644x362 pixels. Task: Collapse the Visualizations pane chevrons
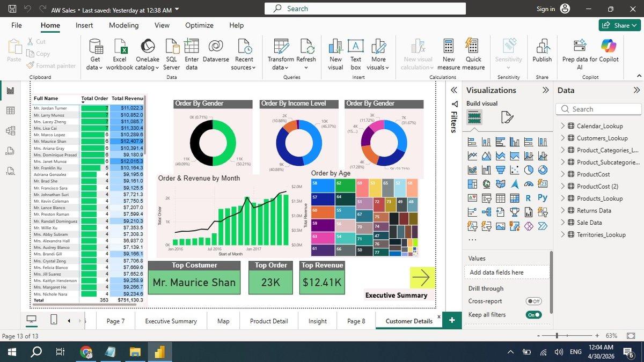(546, 90)
